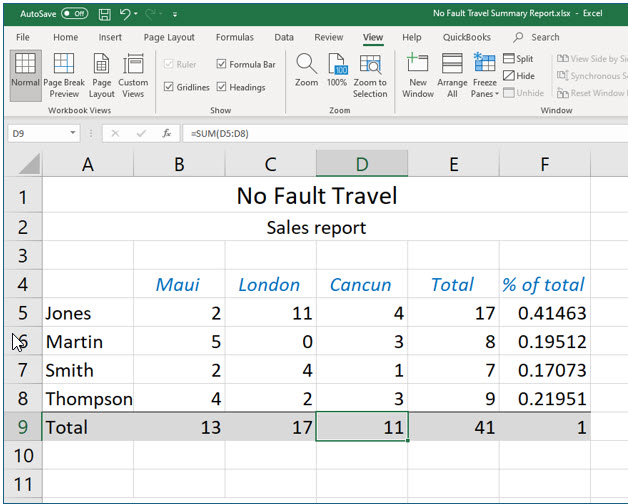
Task: Click the Enter checkmark in formula bar
Action: [141, 133]
